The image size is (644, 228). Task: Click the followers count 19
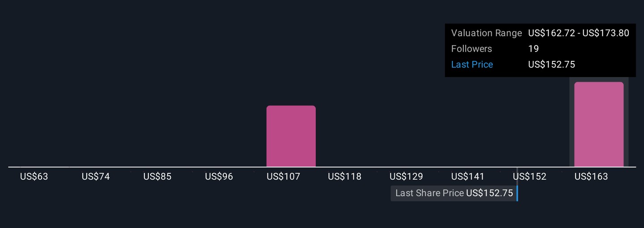click(x=534, y=49)
